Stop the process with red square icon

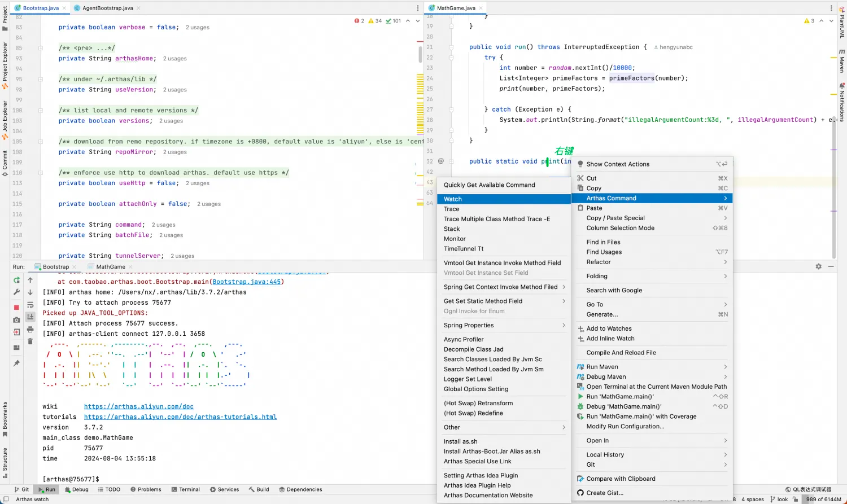click(16, 308)
